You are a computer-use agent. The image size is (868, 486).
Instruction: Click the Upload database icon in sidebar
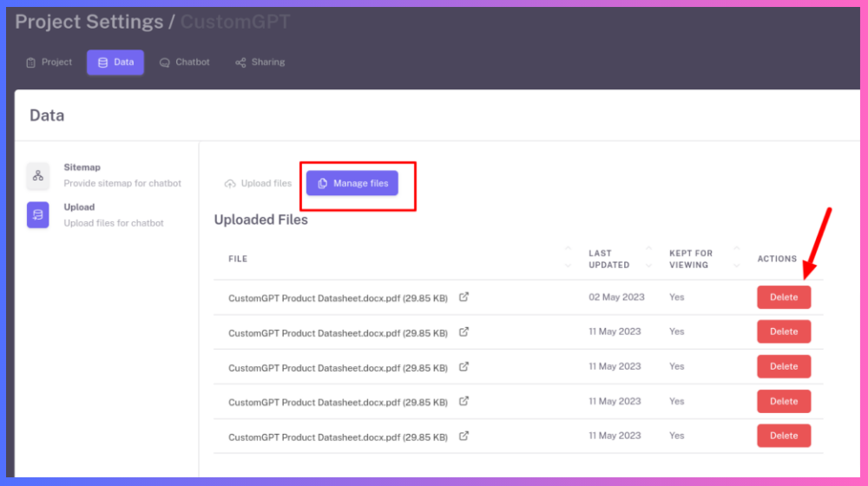(38, 215)
